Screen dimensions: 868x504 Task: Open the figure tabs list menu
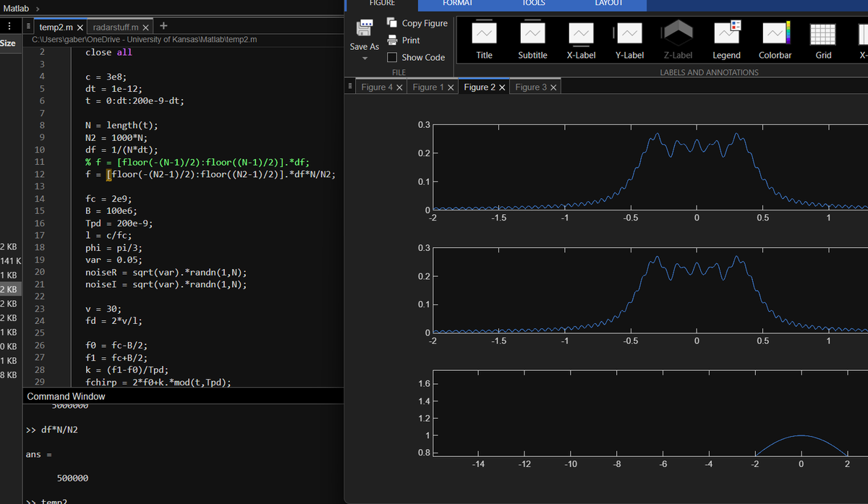tap(351, 87)
